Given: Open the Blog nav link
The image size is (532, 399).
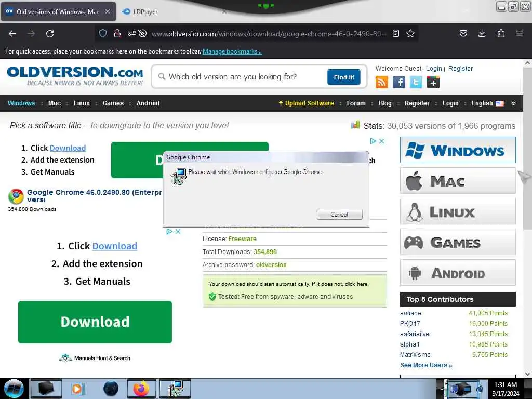Looking at the screenshot, I should (x=385, y=103).
